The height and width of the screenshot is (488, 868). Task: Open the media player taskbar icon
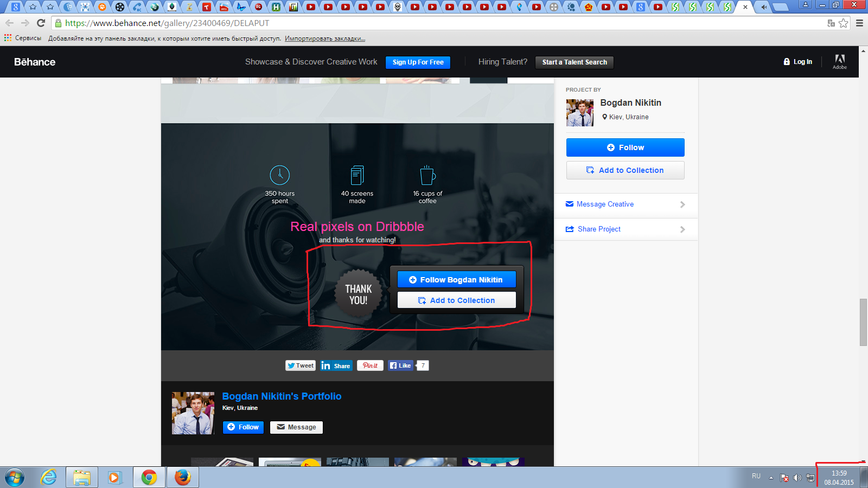(x=114, y=478)
